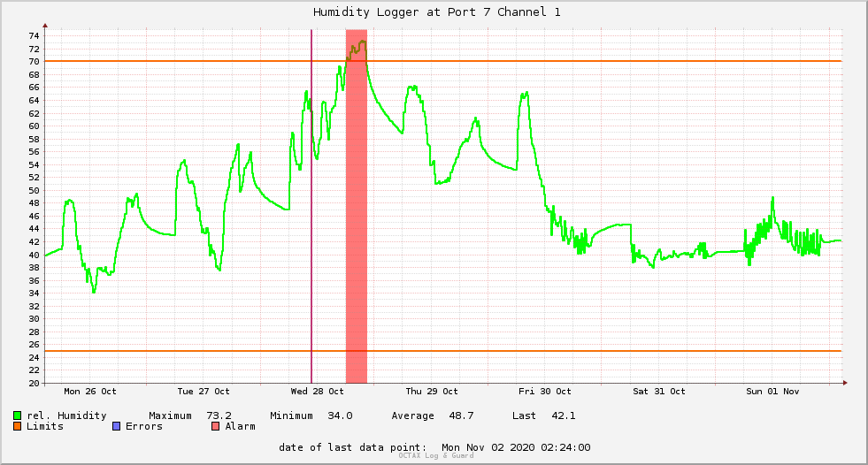
Task: Click the 'date of last data point:' label
Action: click(353, 447)
